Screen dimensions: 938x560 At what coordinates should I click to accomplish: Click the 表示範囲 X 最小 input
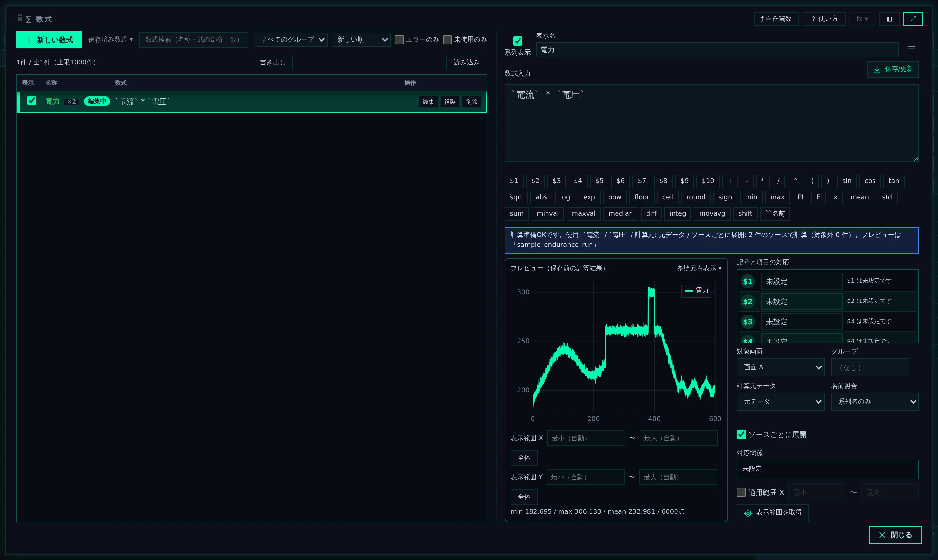pos(586,438)
